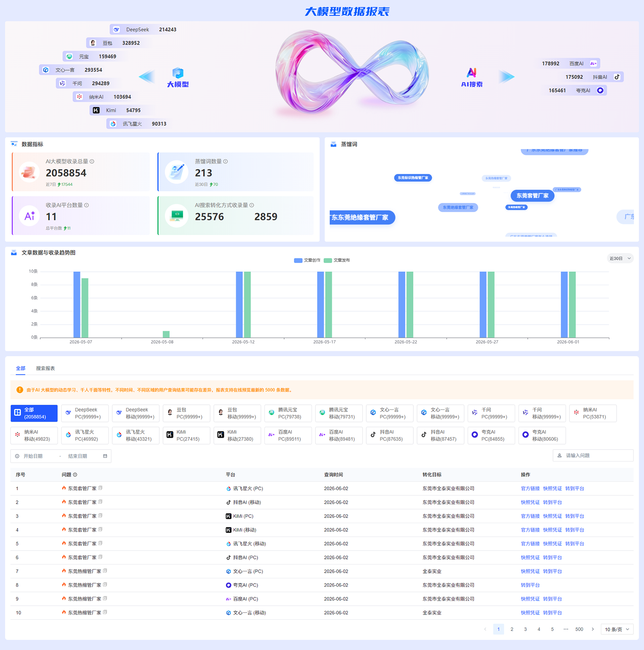Click the 千问 icon beside 294289
Viewport: 644px width, 650px height.
[62, 83]
